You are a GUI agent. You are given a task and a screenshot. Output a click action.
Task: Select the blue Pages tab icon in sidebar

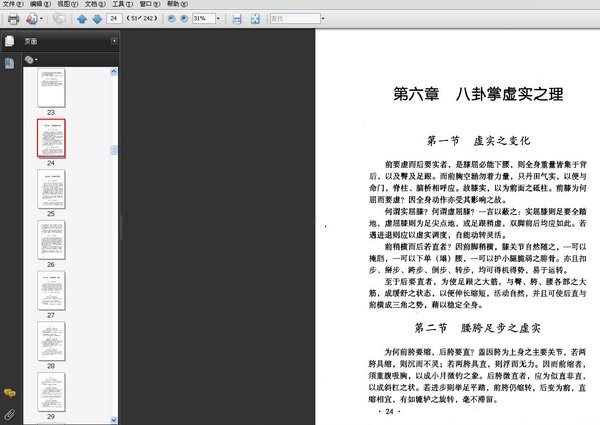pos(10,63)
